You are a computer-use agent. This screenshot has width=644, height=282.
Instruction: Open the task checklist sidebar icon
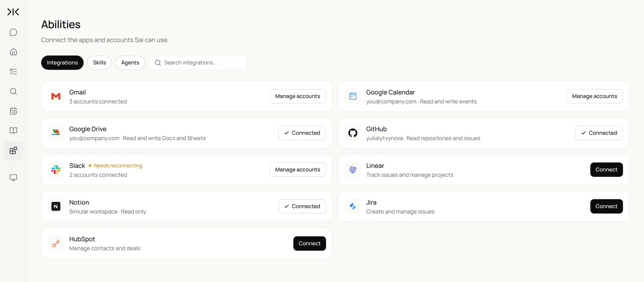13,72
